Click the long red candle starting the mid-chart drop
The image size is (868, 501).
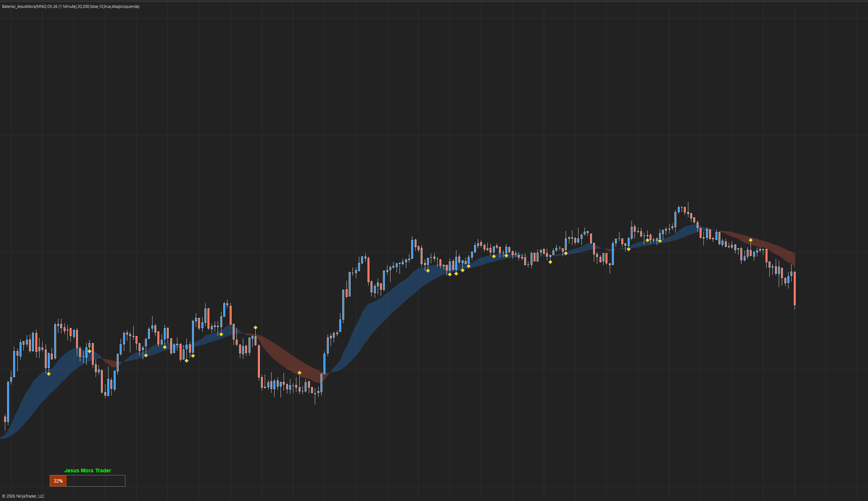pos(259,361)
